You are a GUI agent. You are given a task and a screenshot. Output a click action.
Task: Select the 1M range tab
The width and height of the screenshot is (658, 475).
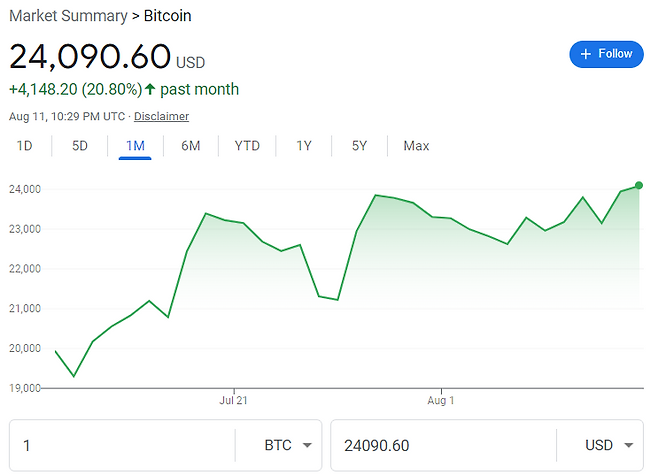(x=135, y=146)
